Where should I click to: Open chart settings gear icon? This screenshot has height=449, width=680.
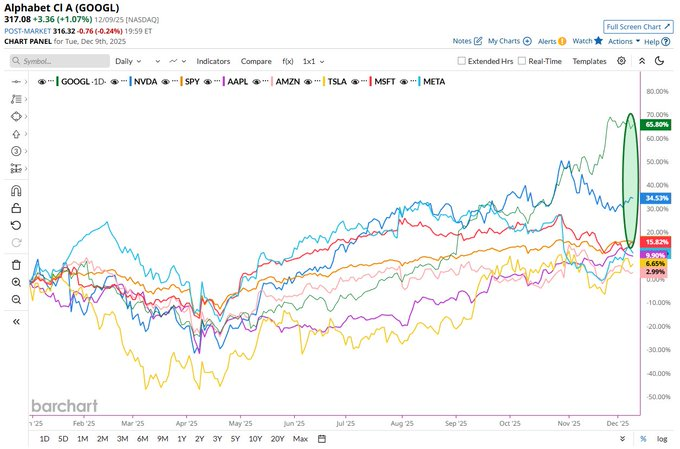(622, 61)
